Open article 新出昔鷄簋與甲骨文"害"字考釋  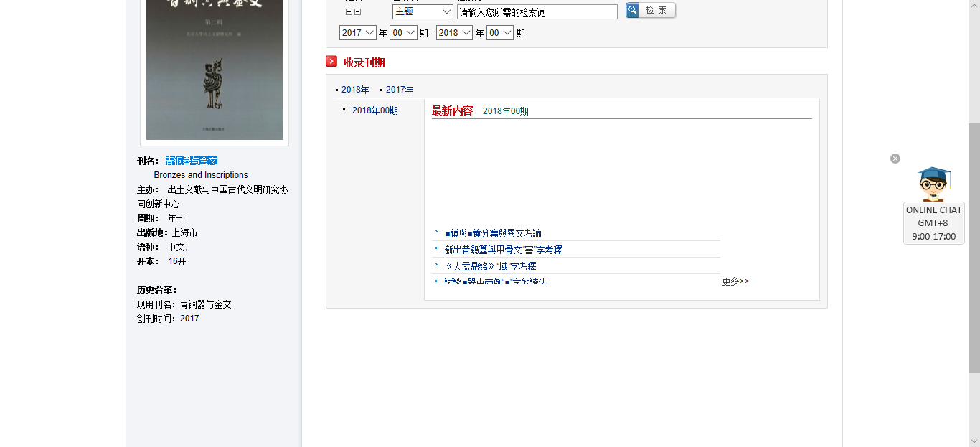[503, 250]
